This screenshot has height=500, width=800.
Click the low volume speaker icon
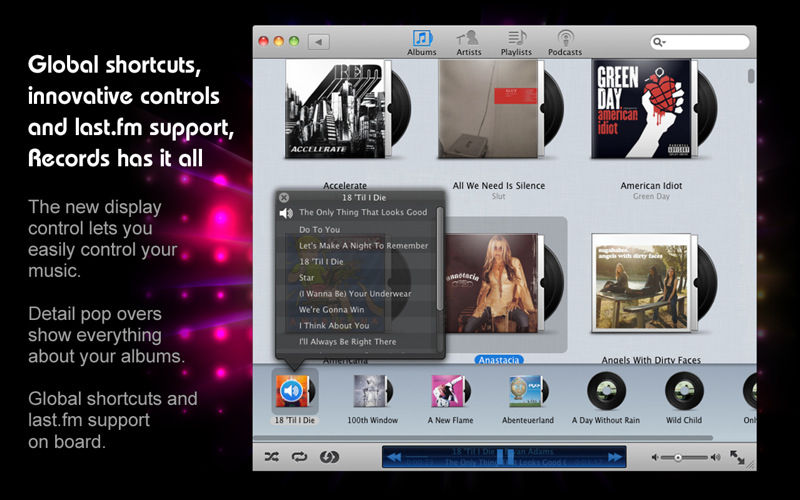coord(655,458)
